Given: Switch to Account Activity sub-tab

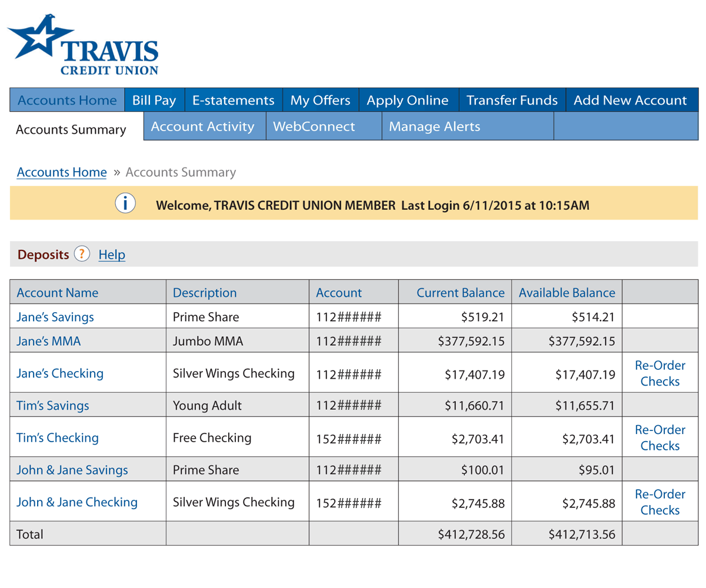Looking at the screenshot, I should pos(203,126).
